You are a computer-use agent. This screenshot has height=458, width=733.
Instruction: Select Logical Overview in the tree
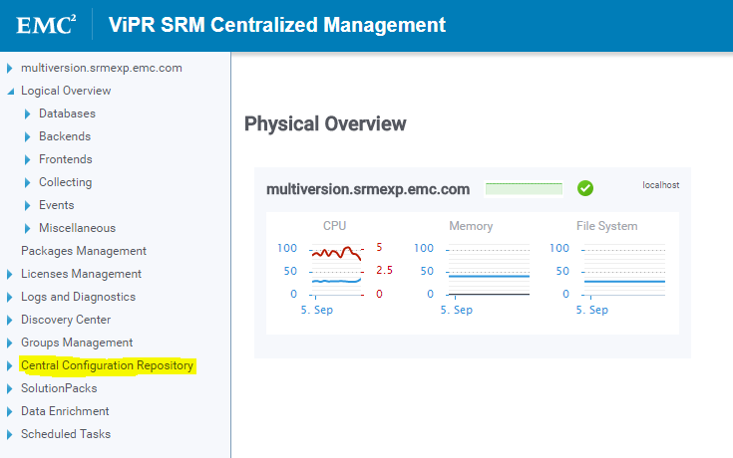point(66,91)
